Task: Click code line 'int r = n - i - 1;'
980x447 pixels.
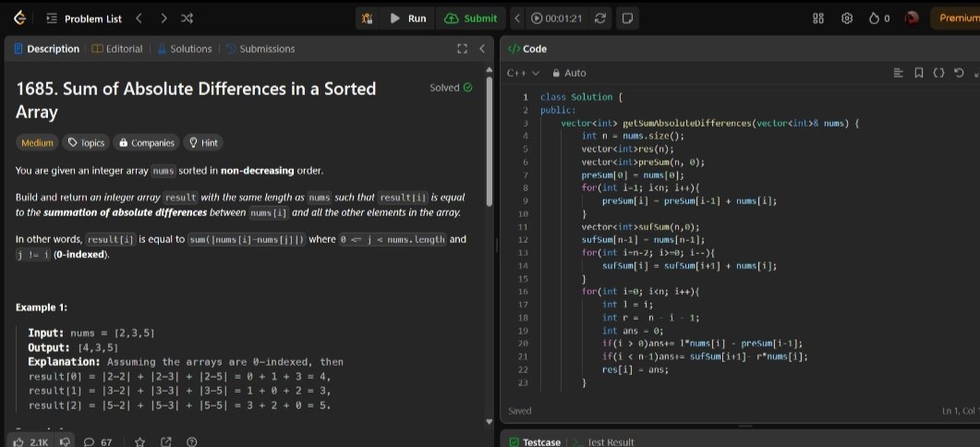Action: [650, 318]
